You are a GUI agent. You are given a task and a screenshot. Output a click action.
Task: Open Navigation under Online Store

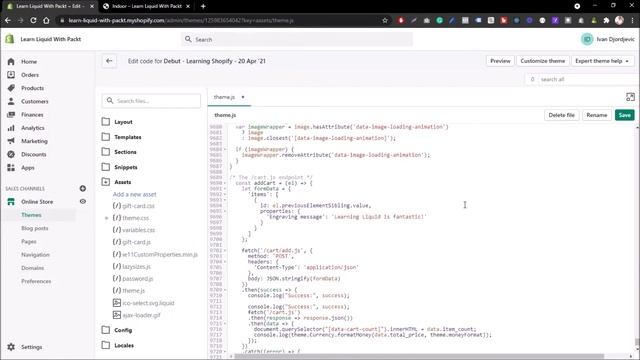35,255
